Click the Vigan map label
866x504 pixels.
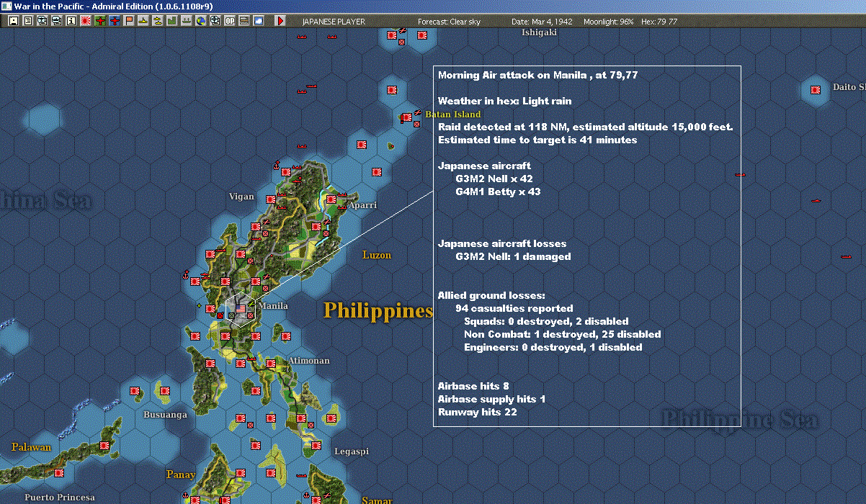click(x=241, y=197)
